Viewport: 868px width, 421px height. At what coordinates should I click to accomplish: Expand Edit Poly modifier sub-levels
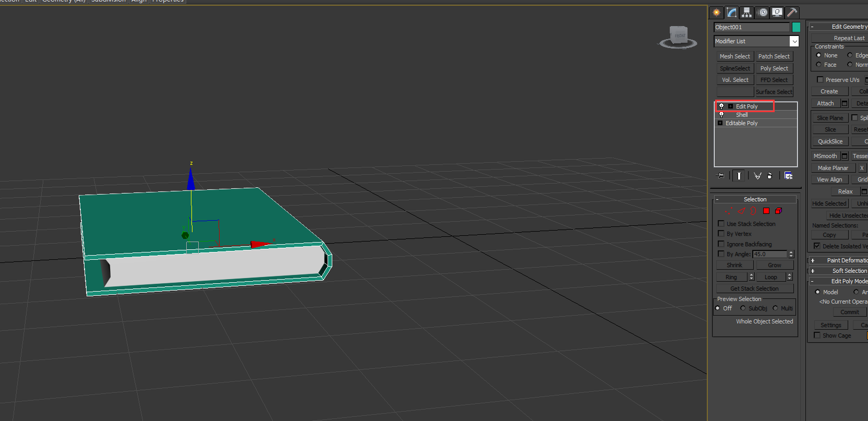click(730, 106)
